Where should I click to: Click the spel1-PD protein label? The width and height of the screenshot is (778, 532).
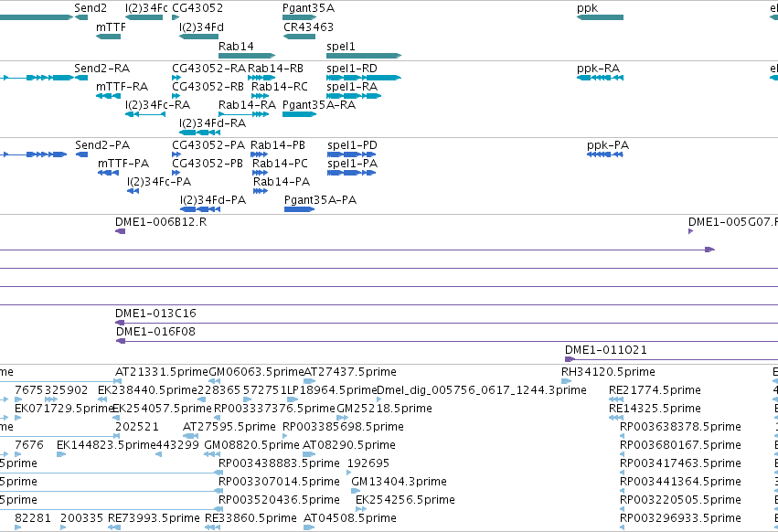coord(352,145)
